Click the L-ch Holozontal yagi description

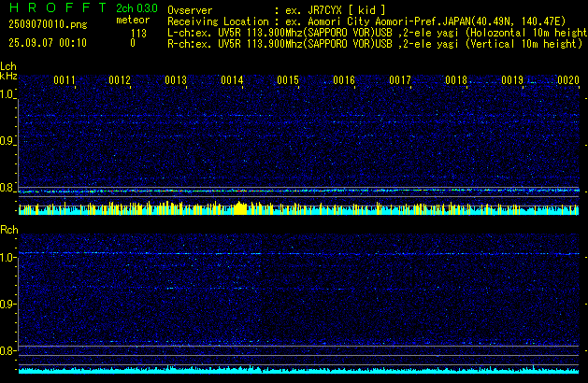tap(378, 33)
